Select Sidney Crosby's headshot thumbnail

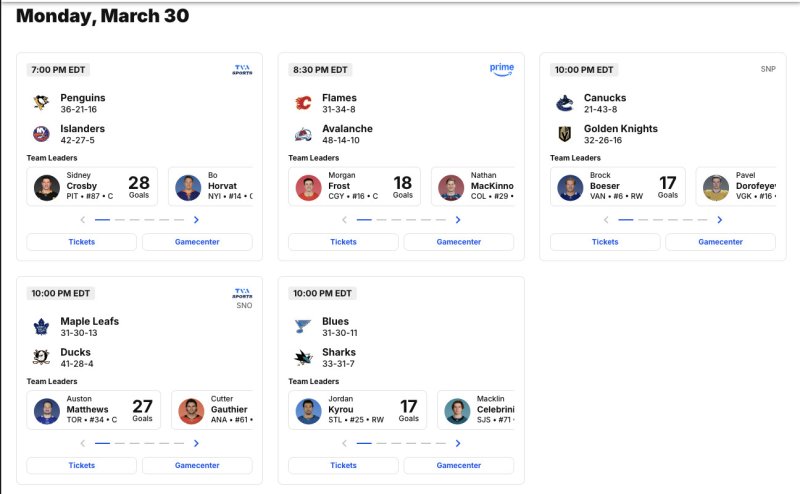point(47,187)
